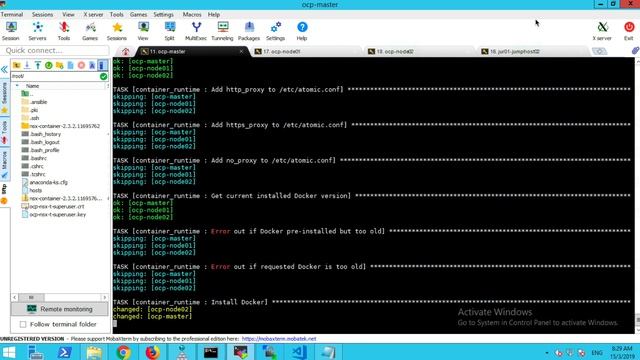Click the green path confirm checkmark
The width and height of the screenshot is (640, 360).
coord(103,76)
